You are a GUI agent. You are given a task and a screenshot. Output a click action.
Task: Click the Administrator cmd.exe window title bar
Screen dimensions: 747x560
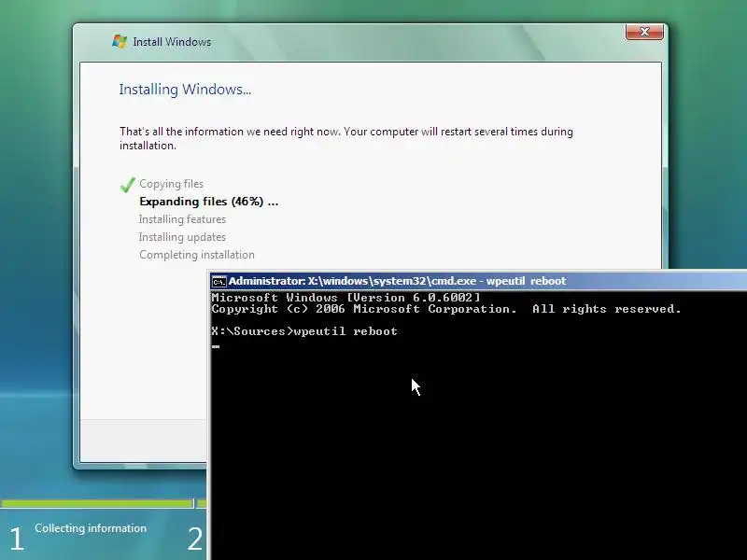(477, 281)
